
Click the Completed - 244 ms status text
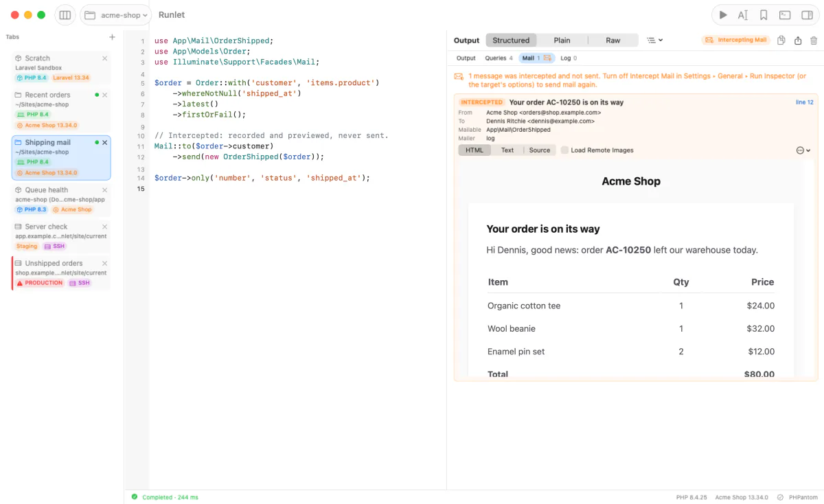point(170,497)
